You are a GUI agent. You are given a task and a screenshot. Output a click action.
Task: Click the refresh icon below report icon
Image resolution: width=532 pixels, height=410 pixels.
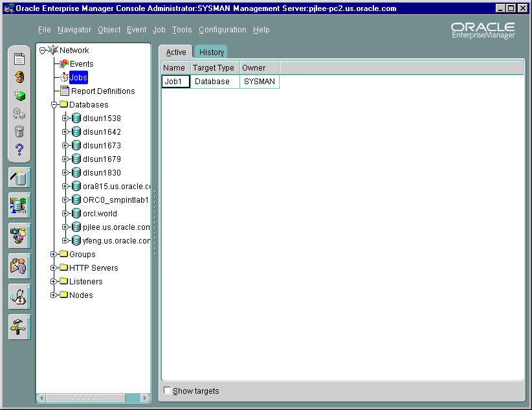click(x=19, y=78)
